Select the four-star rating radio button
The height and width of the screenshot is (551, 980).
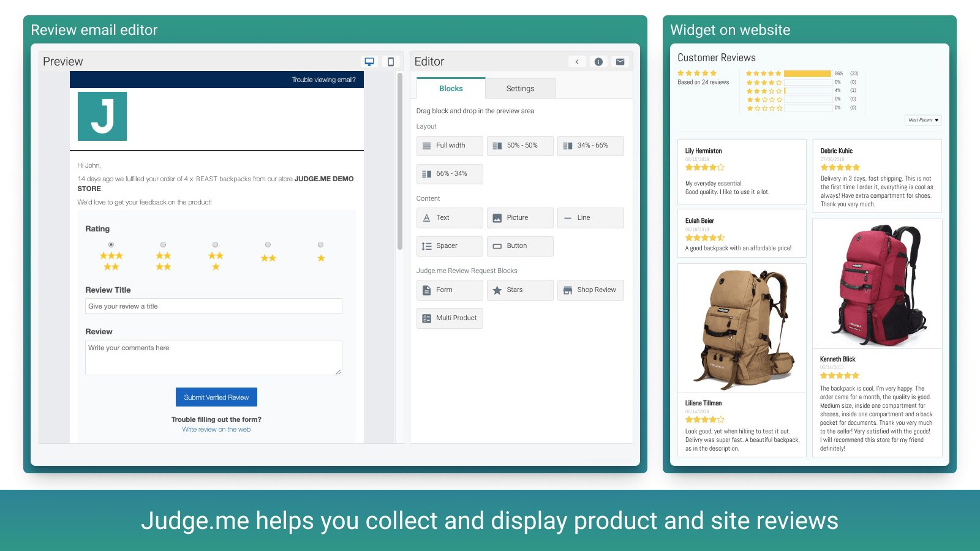point(163,245)
